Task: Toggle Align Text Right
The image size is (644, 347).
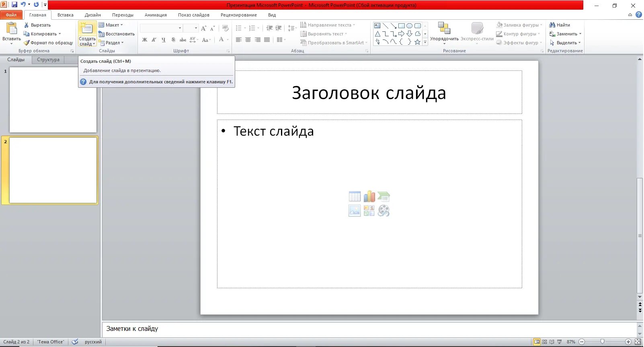Action: click(x=258, y=40)
